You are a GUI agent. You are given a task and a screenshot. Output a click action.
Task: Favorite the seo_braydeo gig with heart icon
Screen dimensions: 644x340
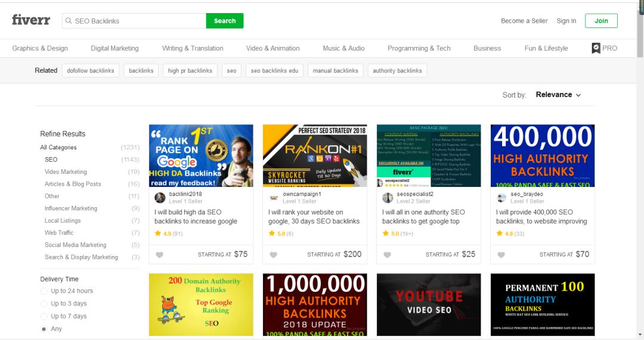coord(501,255)
